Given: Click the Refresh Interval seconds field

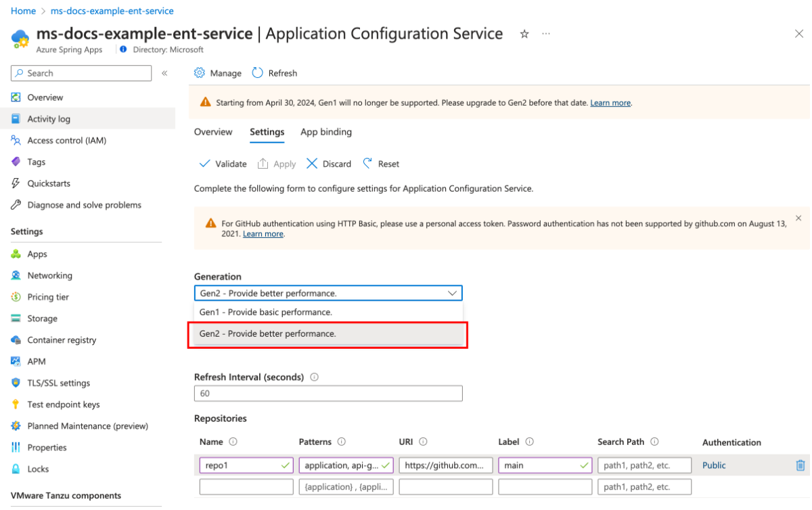Looking at the screenshot, I should point(328,394).
